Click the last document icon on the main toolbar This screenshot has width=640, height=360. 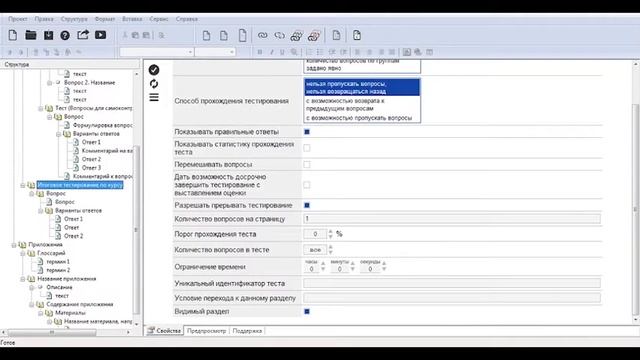357,35
